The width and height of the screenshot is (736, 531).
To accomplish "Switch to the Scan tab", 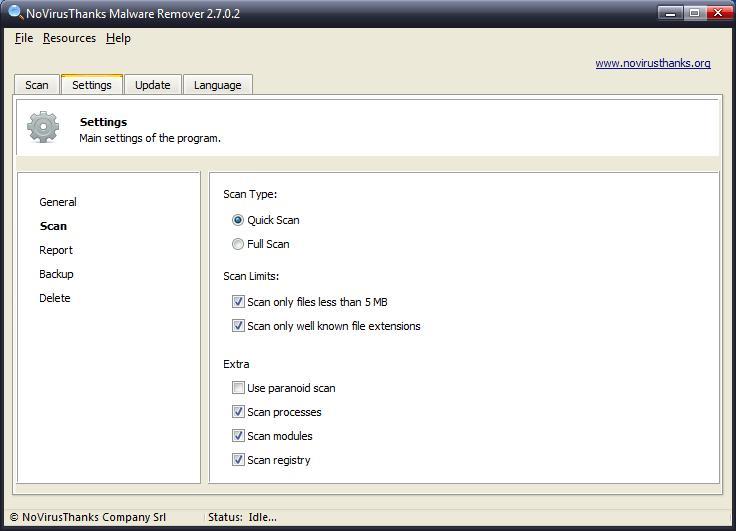I will point(37,85).
